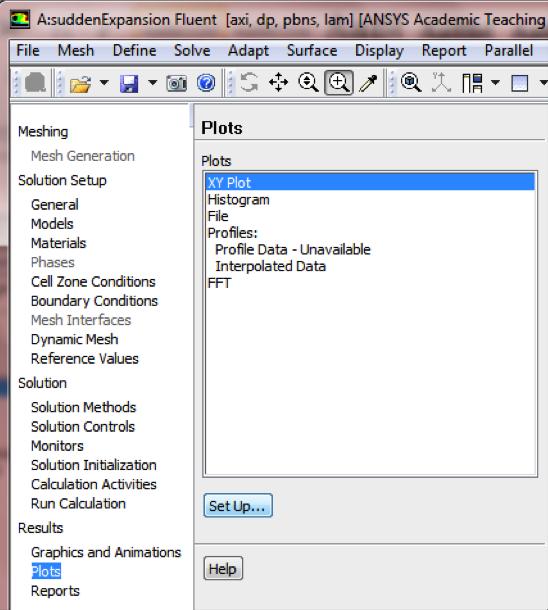The height and width of the screenshot is (610, 548).
Task: Click the save floppy disk icon
Action: tap(129, 83)
